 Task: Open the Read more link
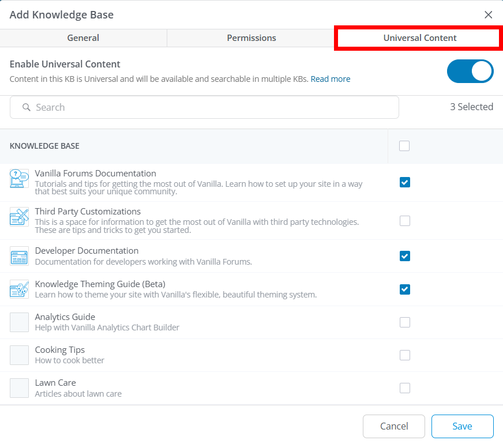click(x=331, y=79)
